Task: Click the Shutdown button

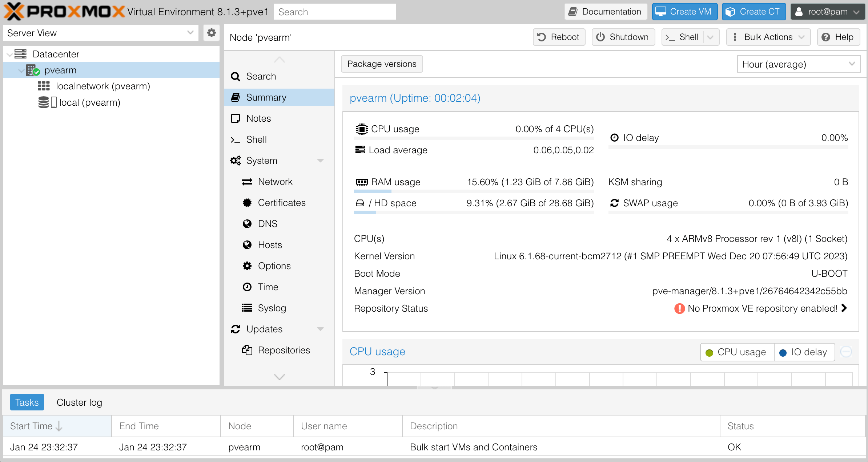Action: coord(623,37)
